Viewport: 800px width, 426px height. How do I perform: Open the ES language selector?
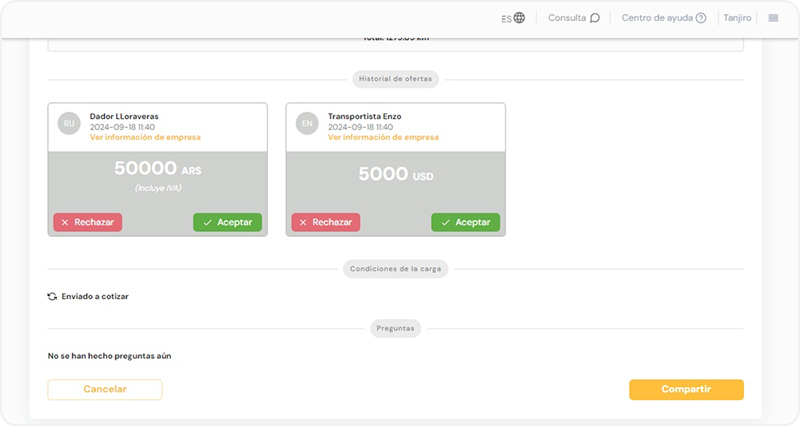(x=507, y=18)
